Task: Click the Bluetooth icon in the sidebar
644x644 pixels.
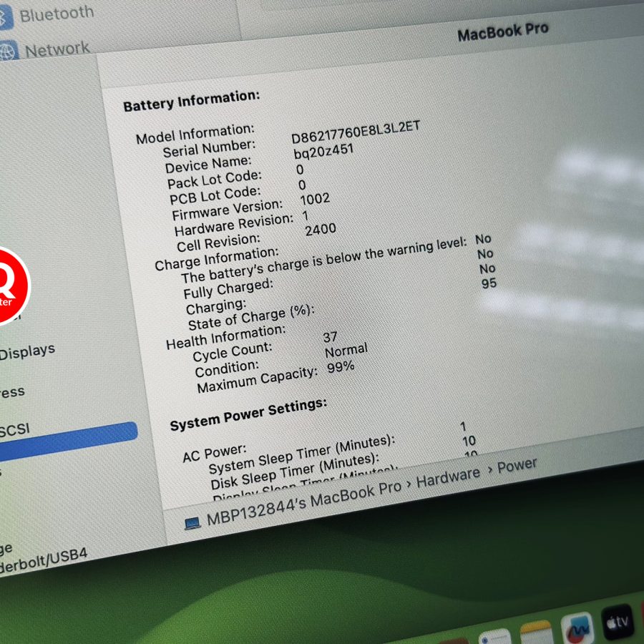Action: tap(6, 18)
